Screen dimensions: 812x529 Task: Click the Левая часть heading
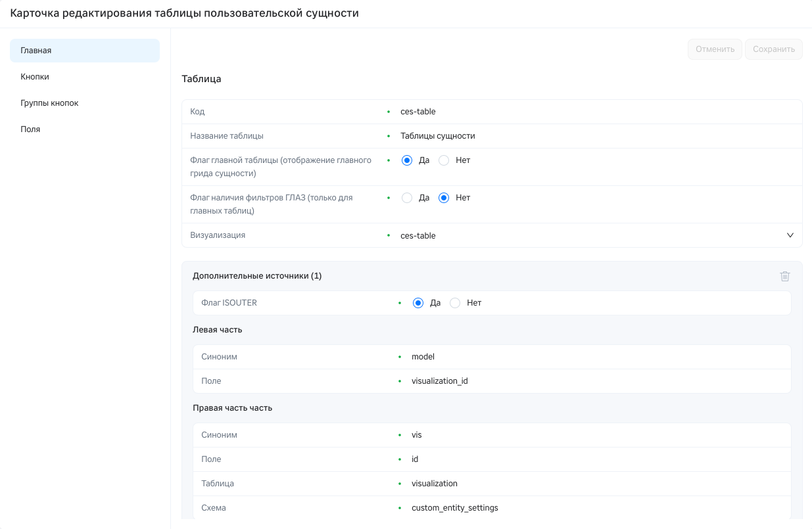[x=218, y=330]
